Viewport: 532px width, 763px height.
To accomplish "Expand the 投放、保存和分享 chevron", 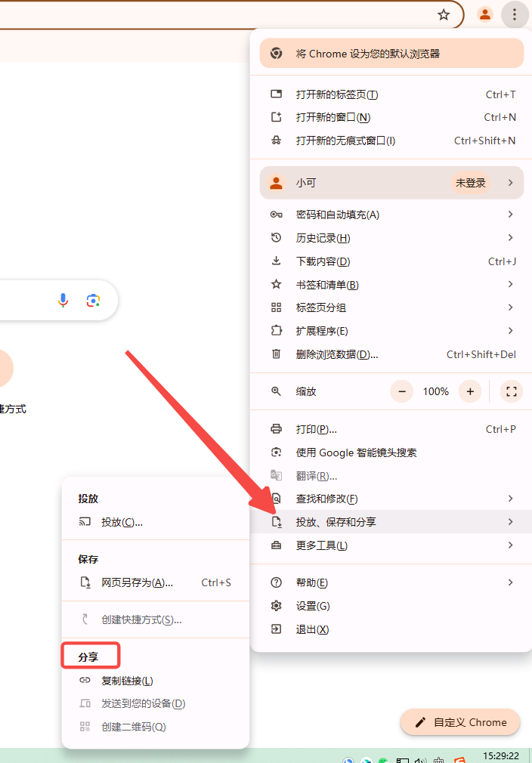I will [x=510, y=522].
